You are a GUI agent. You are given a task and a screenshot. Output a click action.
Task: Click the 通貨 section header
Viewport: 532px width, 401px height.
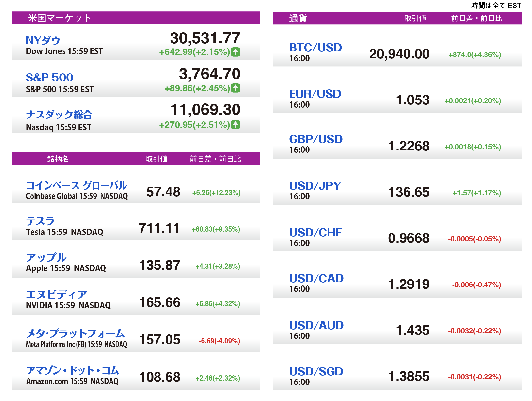298,18
